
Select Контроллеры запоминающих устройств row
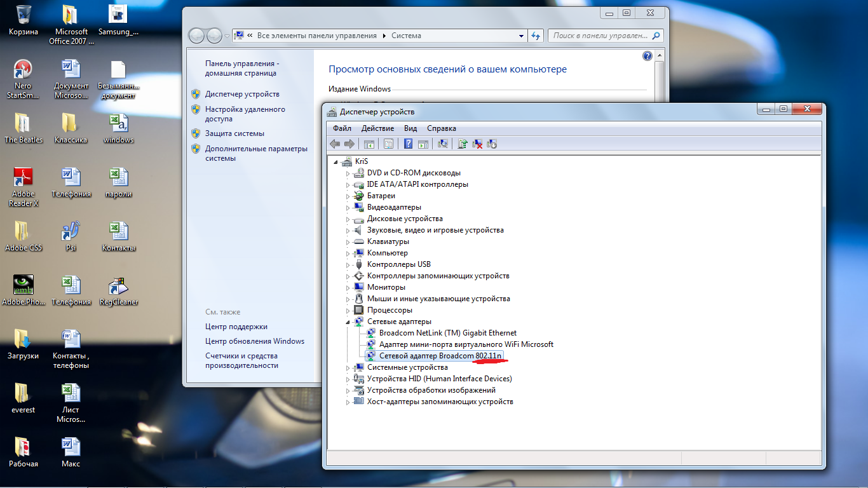tap(438, 276)
